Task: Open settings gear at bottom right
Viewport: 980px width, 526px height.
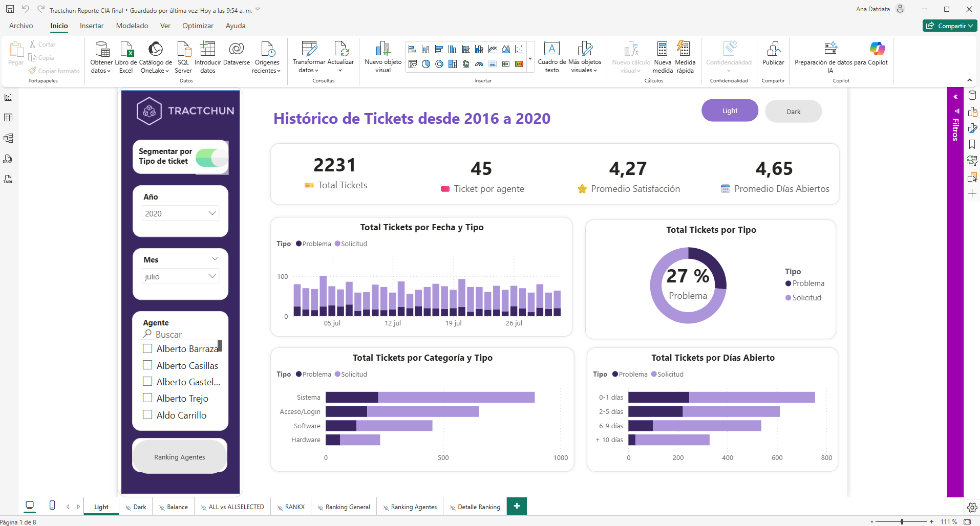Action: (x=972, y=507)
